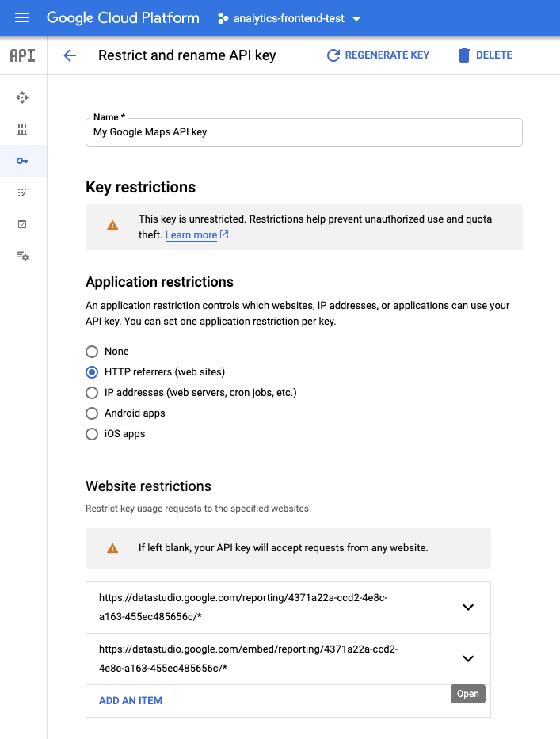This screenshot has height=739, width=560.
Task: Select the None application restriction
Action: coord(92,352)
